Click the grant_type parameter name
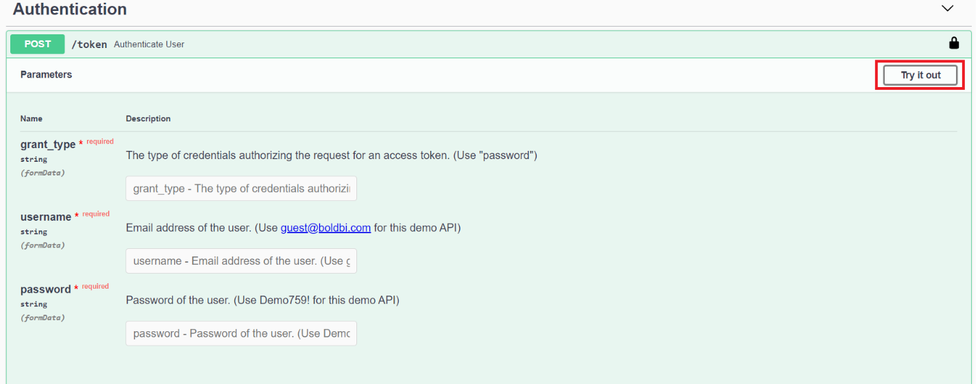The height and width of the screenshot is (384, 980). point(48,145)
